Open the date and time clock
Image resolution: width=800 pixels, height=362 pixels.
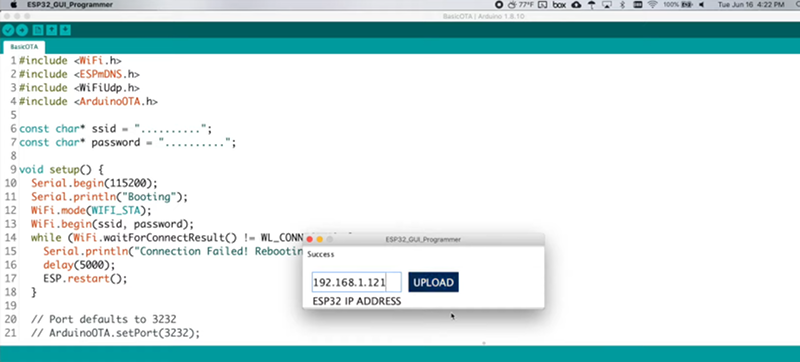[751, 5]
